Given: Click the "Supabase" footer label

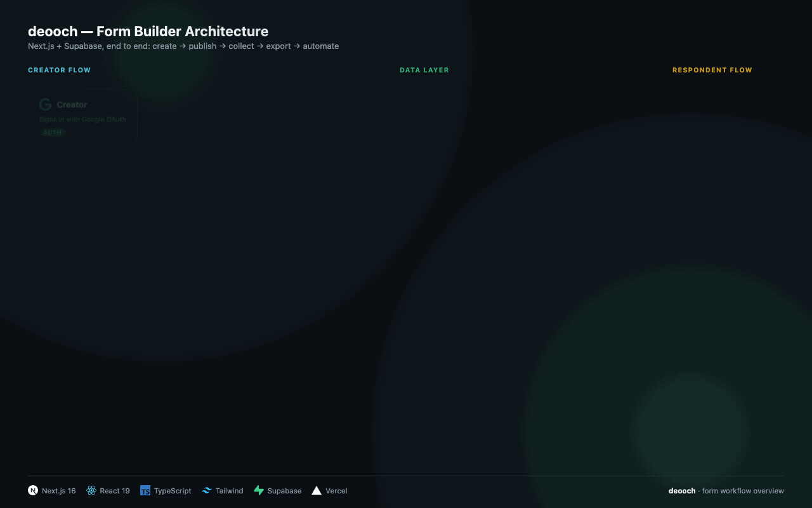Looking at the screenshot, I should pos(284,491).
